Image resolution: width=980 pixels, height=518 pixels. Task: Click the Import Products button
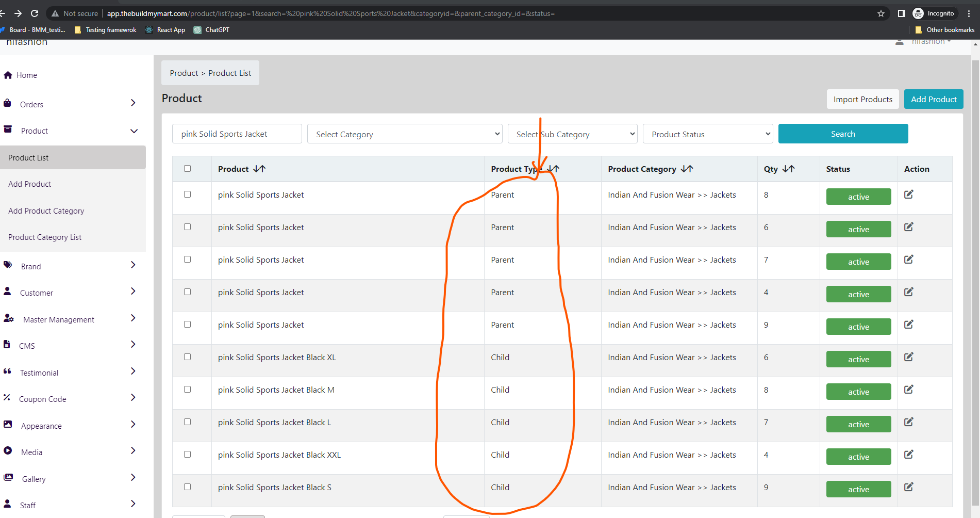(x=862, y=99)
